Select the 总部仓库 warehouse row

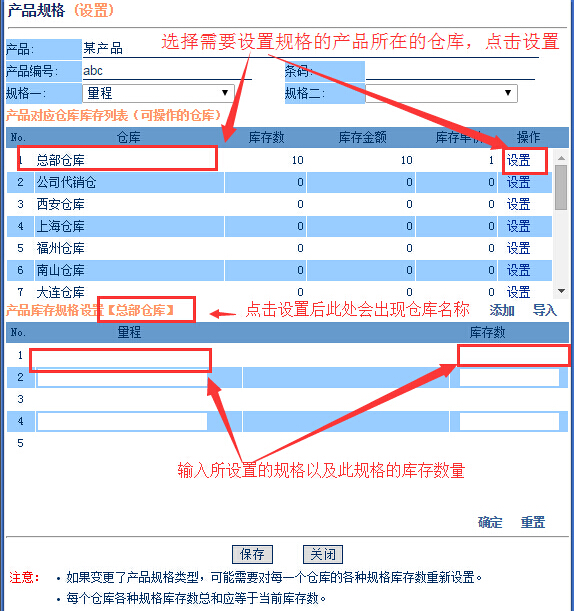[279, 160]
